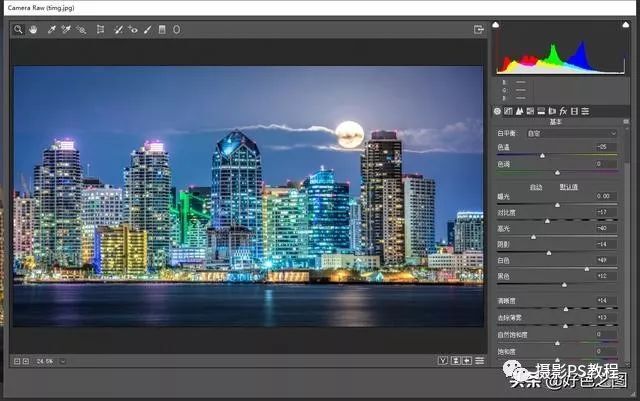Pick the White Balance eyedropper tool

click(x=52, y=30)
